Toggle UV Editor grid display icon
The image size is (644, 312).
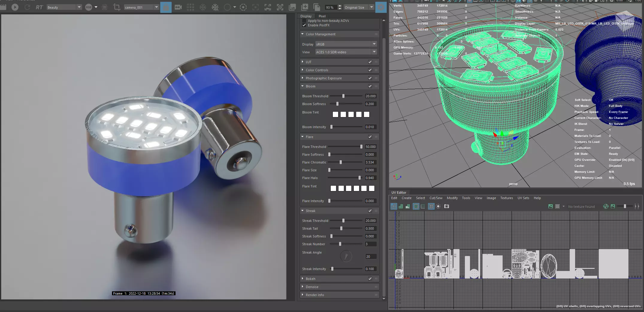click(x=431, y=206)
